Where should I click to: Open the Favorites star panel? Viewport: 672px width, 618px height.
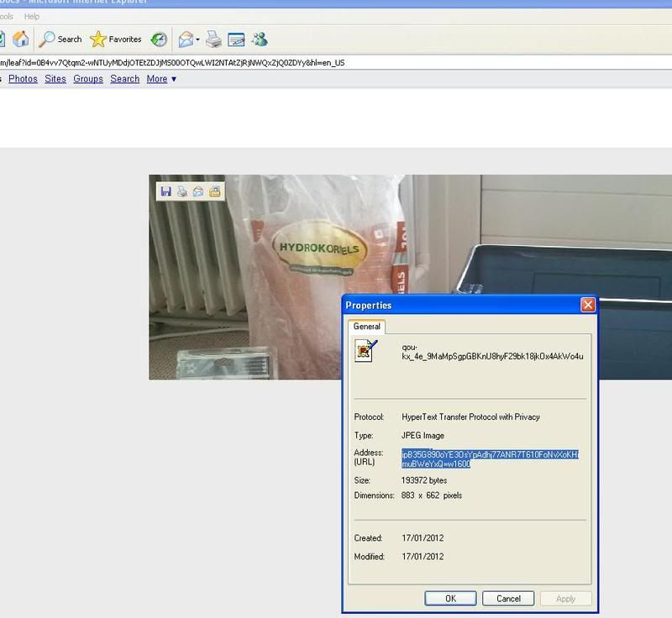click(x=116, y=39)
